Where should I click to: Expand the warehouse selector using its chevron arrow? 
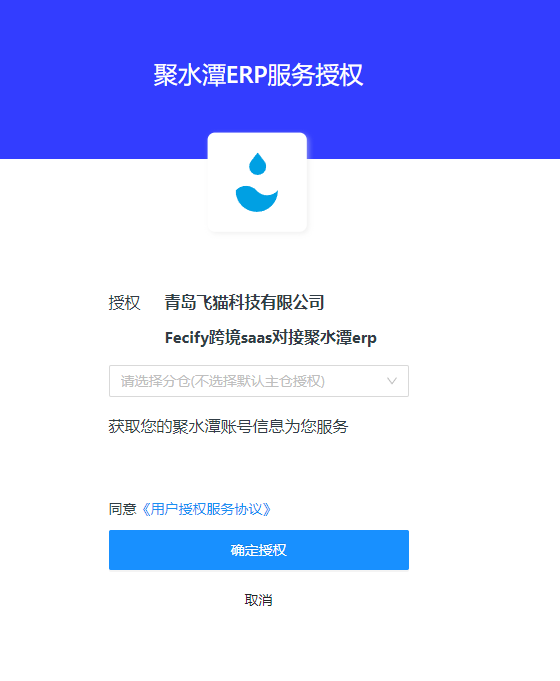pos(391,381)
